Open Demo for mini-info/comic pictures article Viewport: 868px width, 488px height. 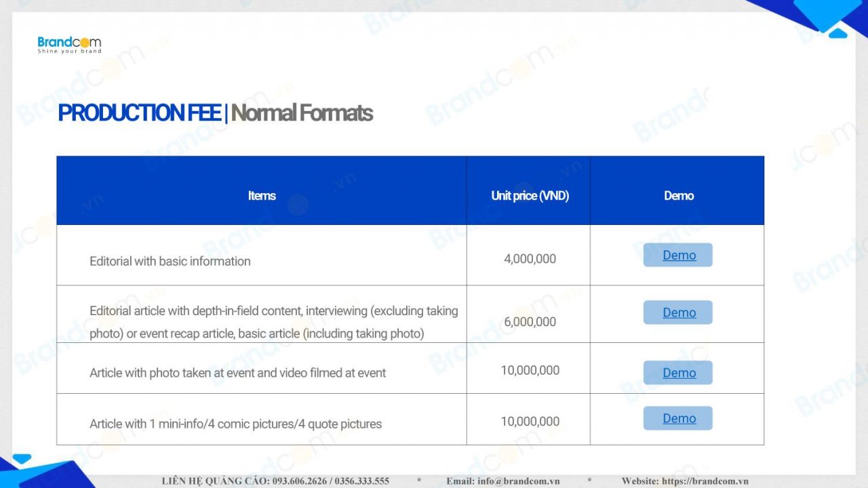tap(678, 418)
